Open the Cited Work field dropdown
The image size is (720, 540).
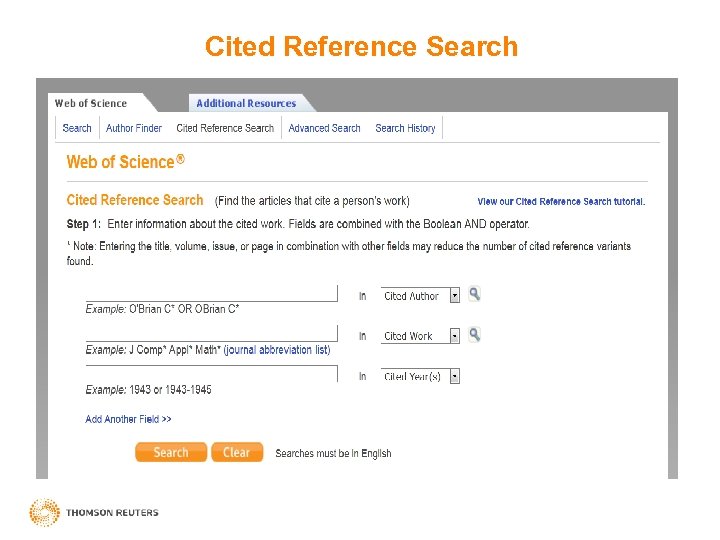(420, 336)
